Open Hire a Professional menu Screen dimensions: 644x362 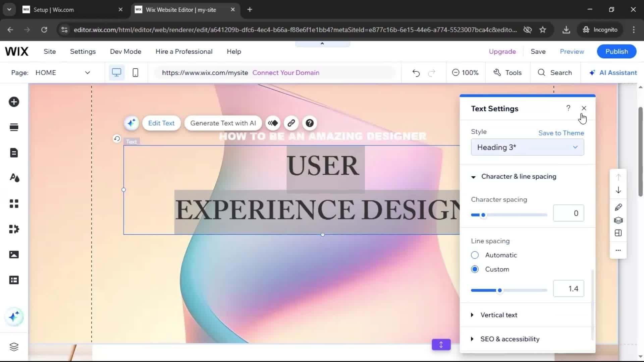[x=184, y=52]
